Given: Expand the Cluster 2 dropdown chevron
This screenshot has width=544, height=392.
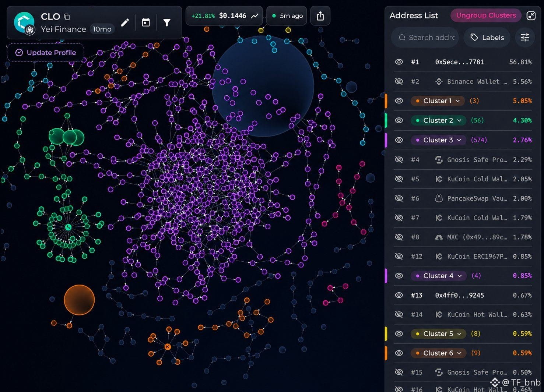Looking at the screenshot, I should coord(459,120).
